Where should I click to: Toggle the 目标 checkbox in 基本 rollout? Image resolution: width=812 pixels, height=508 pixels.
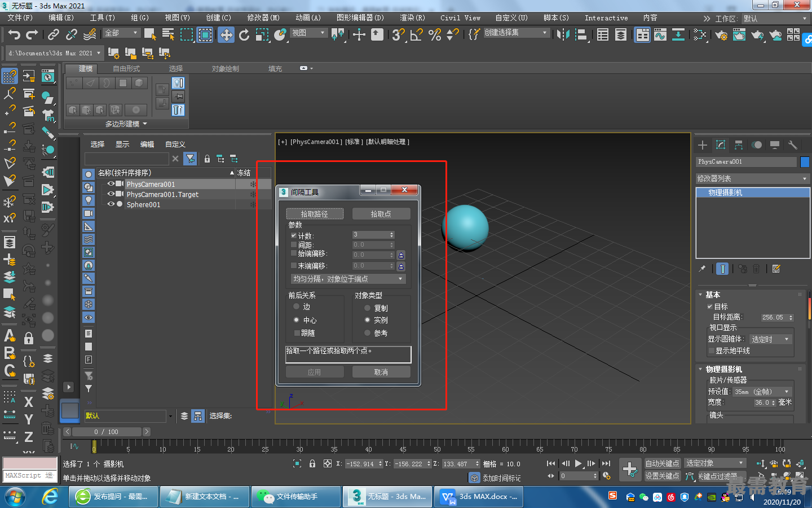tap(710, 306)
